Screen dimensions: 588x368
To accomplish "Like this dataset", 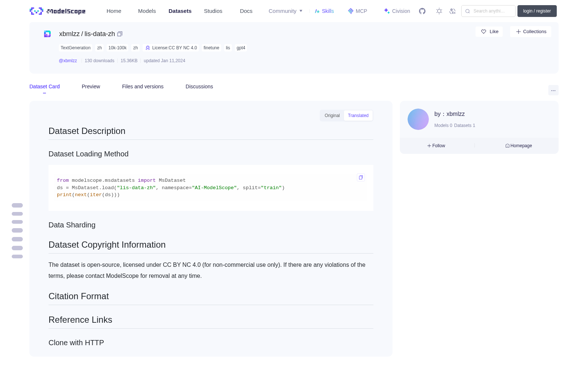I will pos(490,32).
